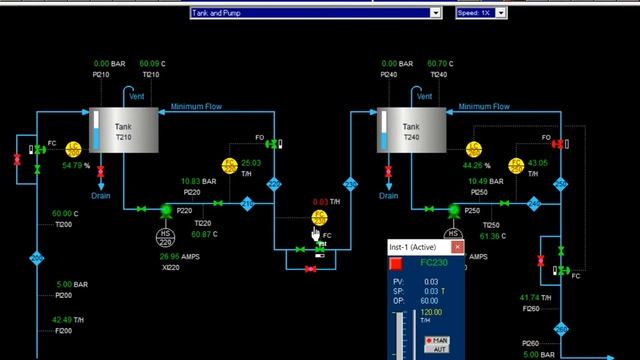Click the FC230 flow controller showing 0.03 T/H
Screen dimensions: 640x360
coord(319,218)
